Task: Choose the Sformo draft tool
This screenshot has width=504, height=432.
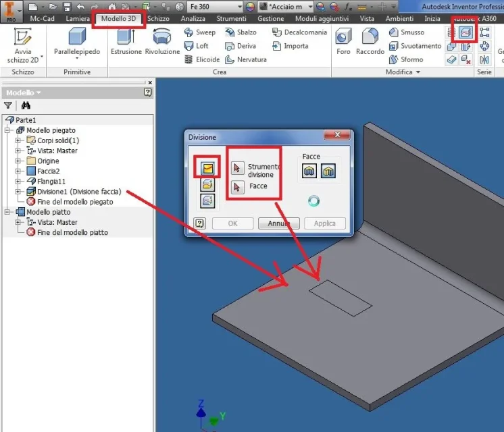Action: pos(406,60)
